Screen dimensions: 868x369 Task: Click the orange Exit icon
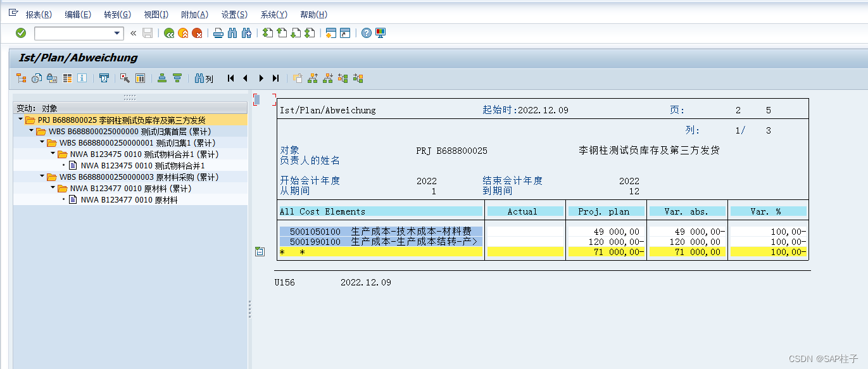click(183, 33)
